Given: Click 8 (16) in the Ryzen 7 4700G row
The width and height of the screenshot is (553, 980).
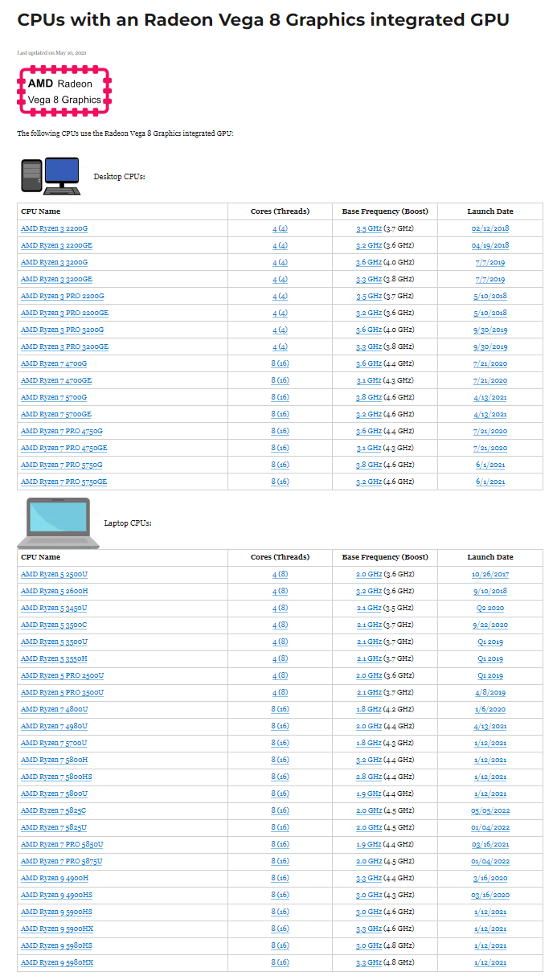Looking at the screenshot, I should (x=280, y=364).
